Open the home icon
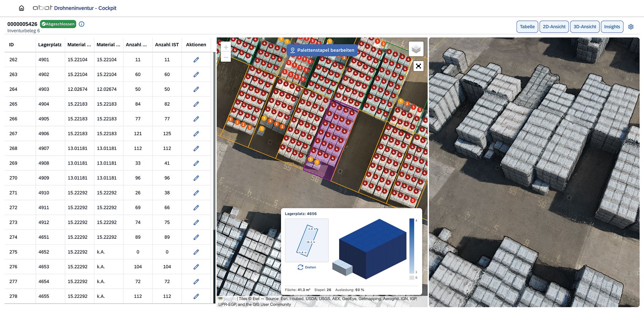Image resolution: width=644 pixels, height=316 pixels. pyautogui.click(x=21, y=8)
